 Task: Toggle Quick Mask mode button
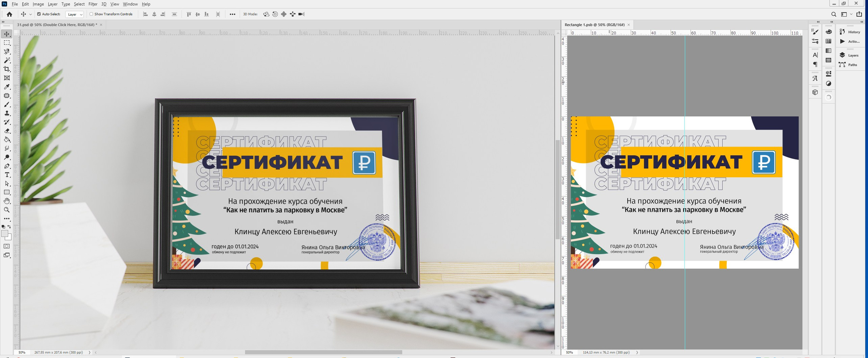(x=7, y=246)
